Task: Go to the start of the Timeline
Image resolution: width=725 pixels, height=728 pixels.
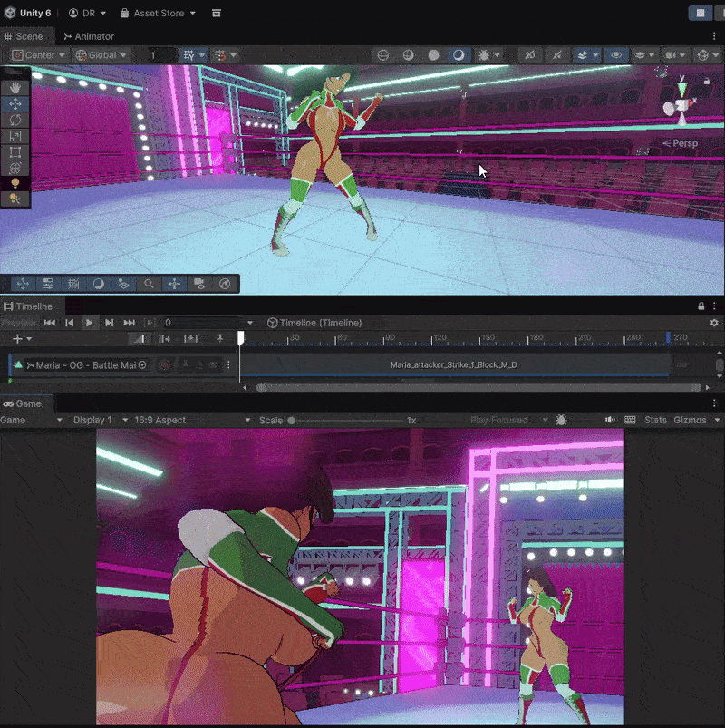Action: 50,323
